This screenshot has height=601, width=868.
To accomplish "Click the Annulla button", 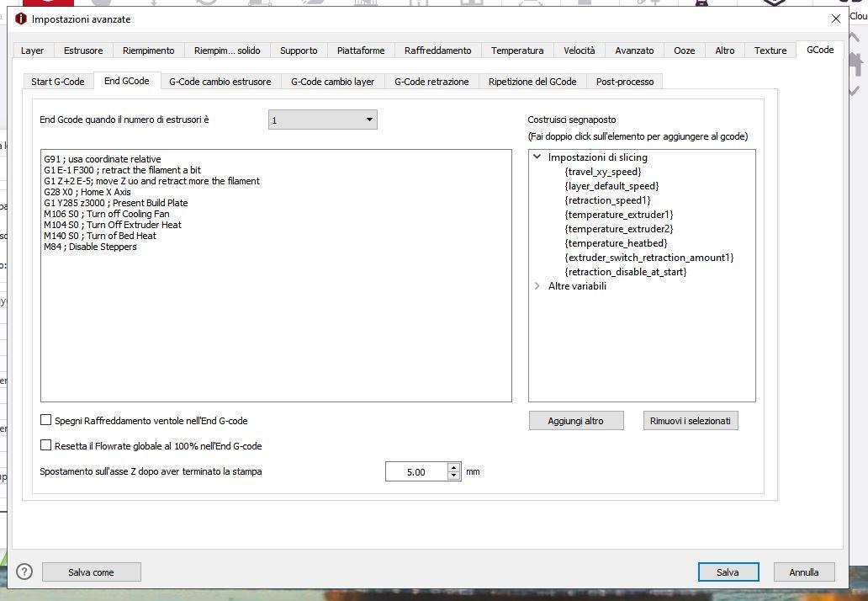I will (804, 572).
